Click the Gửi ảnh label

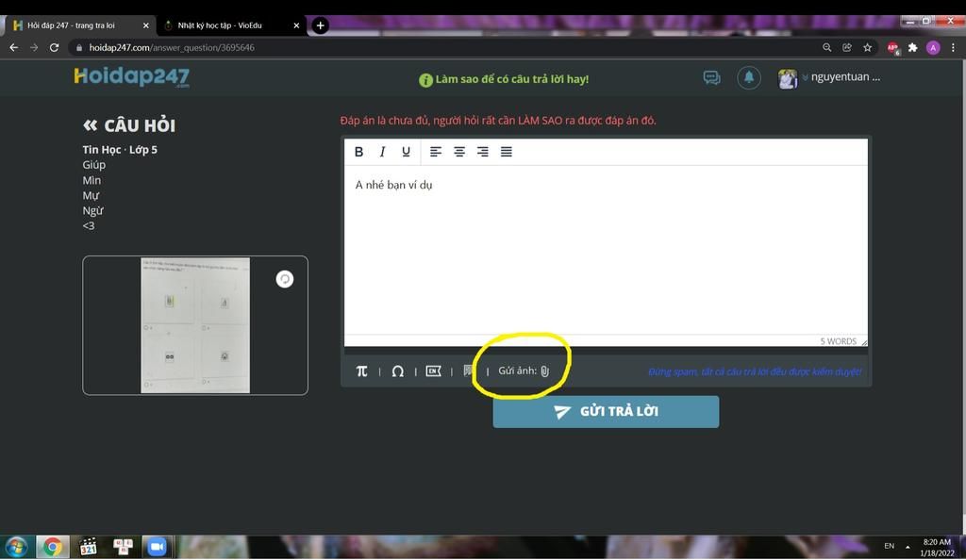(x=517, y=371)
